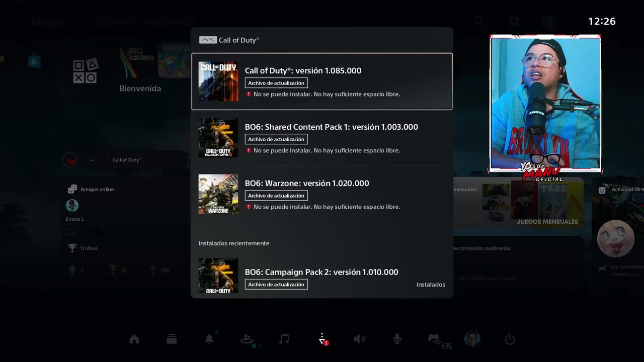This screenshot has height=362, width=644.
Task: Click the Campaign Pack 2 cover thumbnail
Action: (218, 276)
